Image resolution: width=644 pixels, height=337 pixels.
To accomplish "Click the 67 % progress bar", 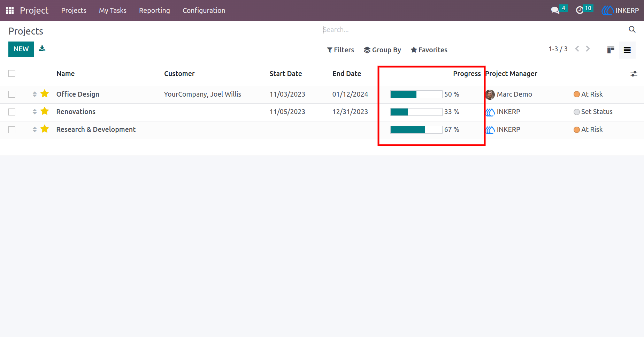I will [x=416, y=130].
